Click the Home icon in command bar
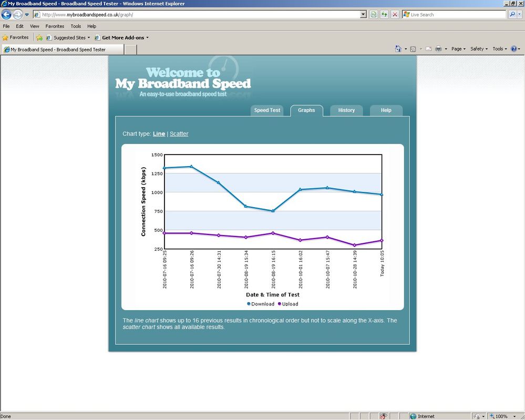 coord(398,49)
